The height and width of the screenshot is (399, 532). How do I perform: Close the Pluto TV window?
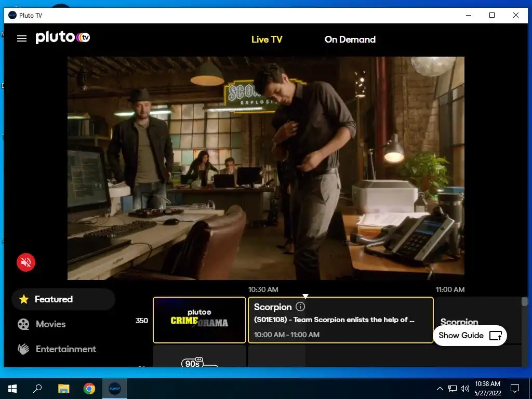(x=516, y=15)
